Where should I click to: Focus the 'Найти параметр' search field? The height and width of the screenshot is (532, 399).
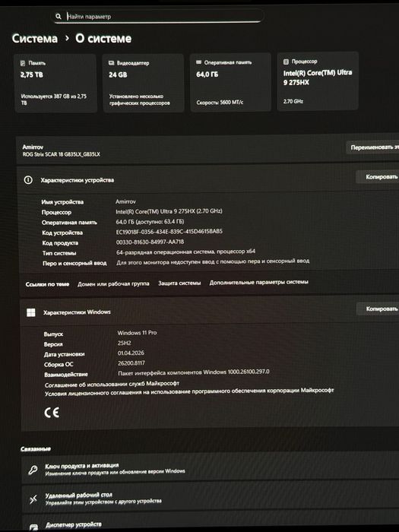[x=158, y=16]
